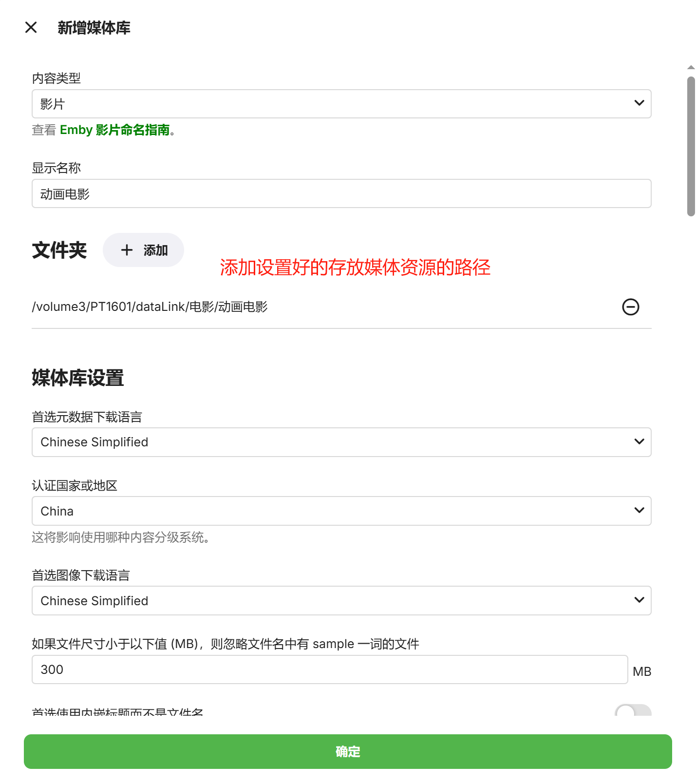Click the vertical scrollbar thumb
The width and height of the screenshot is (696, 784).
[x=691, y=146]
